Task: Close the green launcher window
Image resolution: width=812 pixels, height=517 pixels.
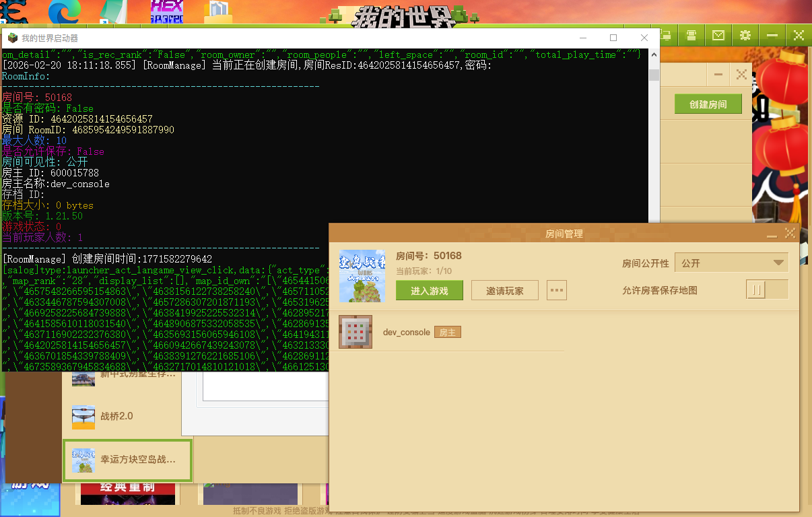Action: 799,35
